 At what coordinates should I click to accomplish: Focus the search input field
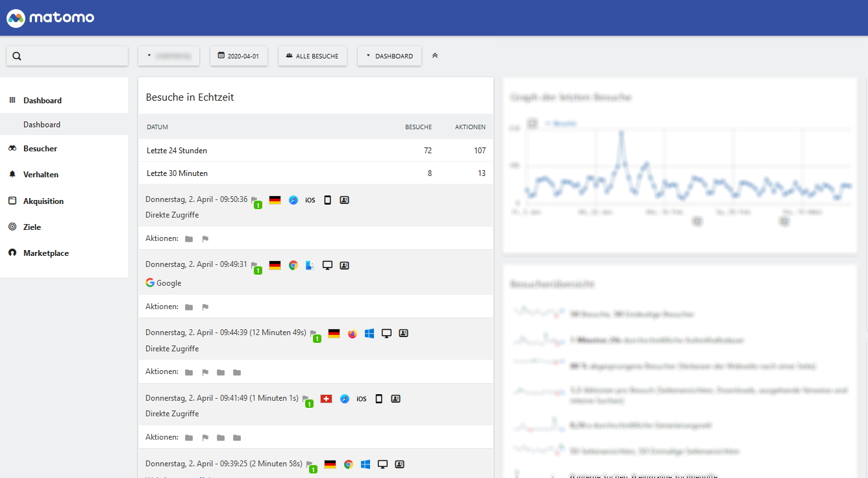(67, 56)
